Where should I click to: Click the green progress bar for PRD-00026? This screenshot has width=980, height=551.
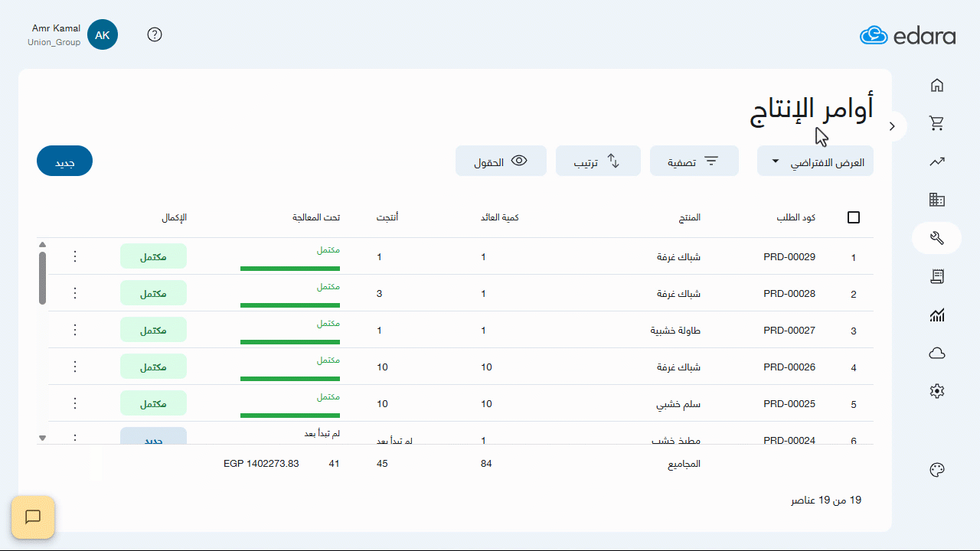(290, 379)
